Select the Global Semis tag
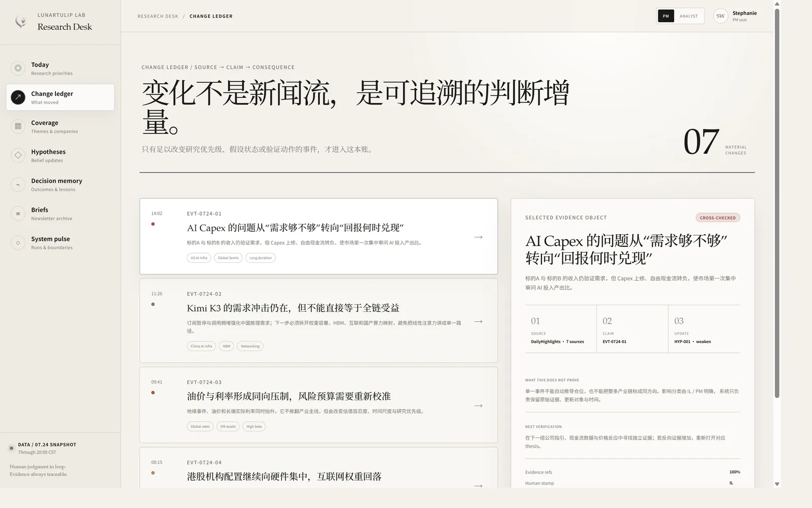 [228, 258]
